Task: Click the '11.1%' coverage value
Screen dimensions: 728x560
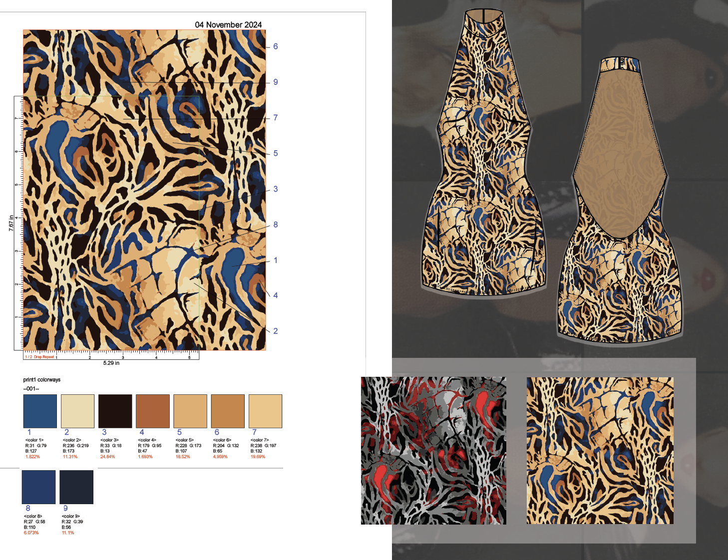Action: click(x=68, y=533)
